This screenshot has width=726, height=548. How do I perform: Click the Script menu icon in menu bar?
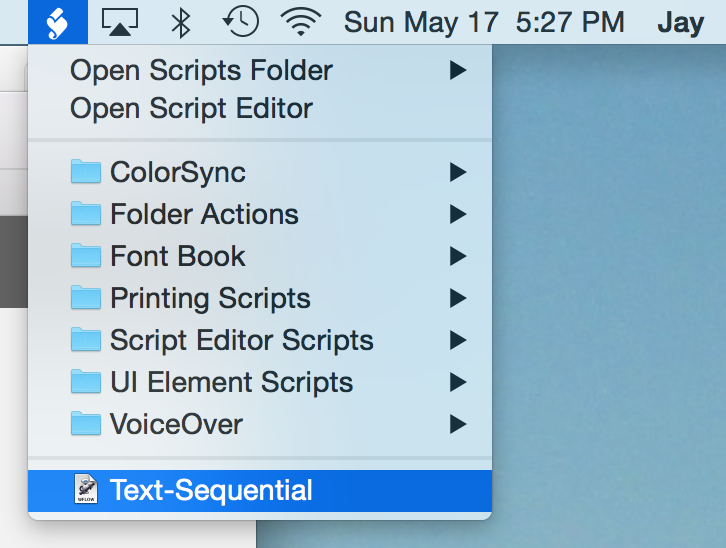click(58, 22)
